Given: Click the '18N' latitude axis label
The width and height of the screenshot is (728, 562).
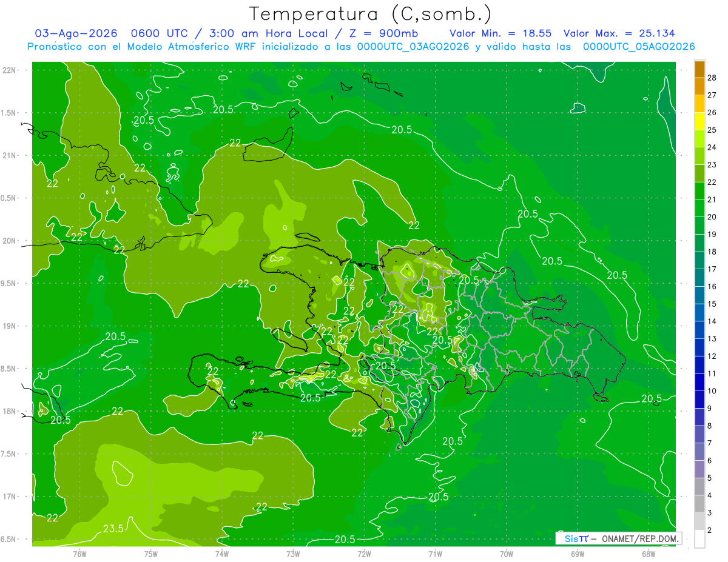Looking at the screenshot, I should [x=9, y=412].
